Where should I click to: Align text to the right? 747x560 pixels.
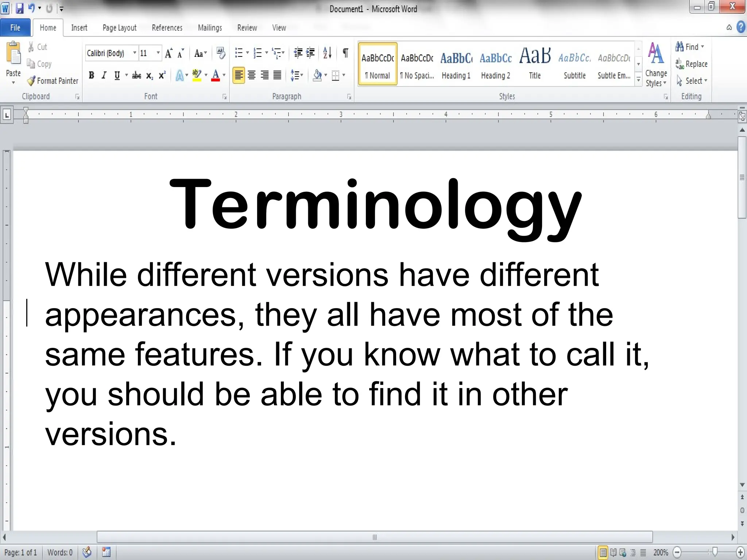pos(264,75)
